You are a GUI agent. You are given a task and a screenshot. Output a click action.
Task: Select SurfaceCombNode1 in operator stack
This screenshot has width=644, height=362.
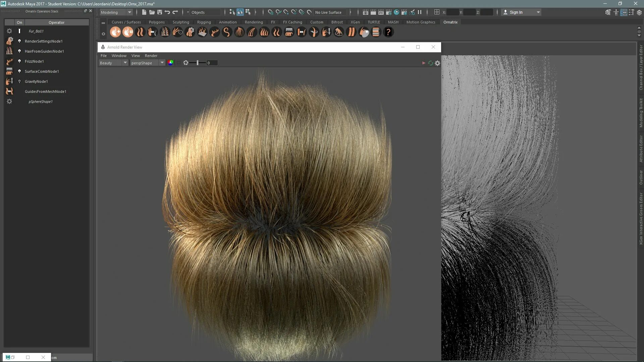pyautogui.click(x=42, y=71)
